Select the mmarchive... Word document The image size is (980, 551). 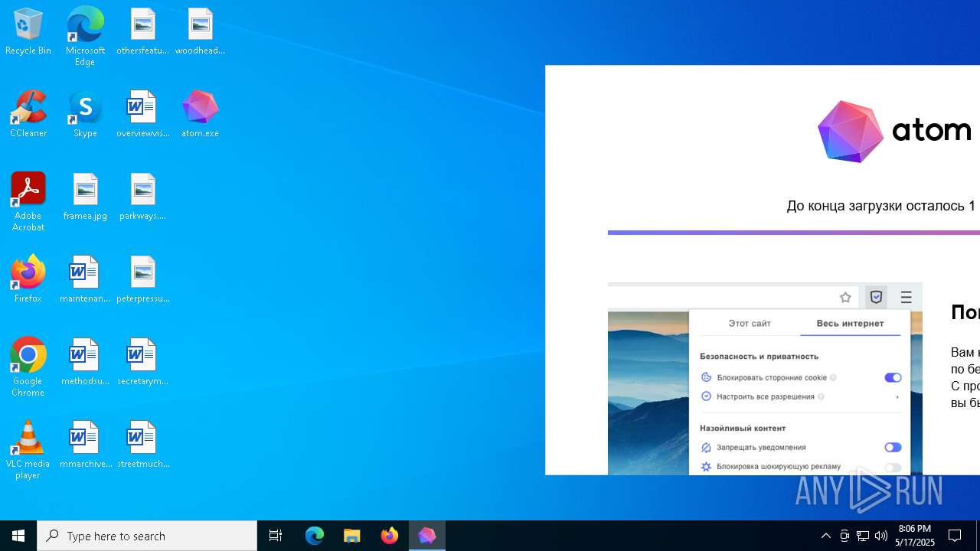click(85, 445)
